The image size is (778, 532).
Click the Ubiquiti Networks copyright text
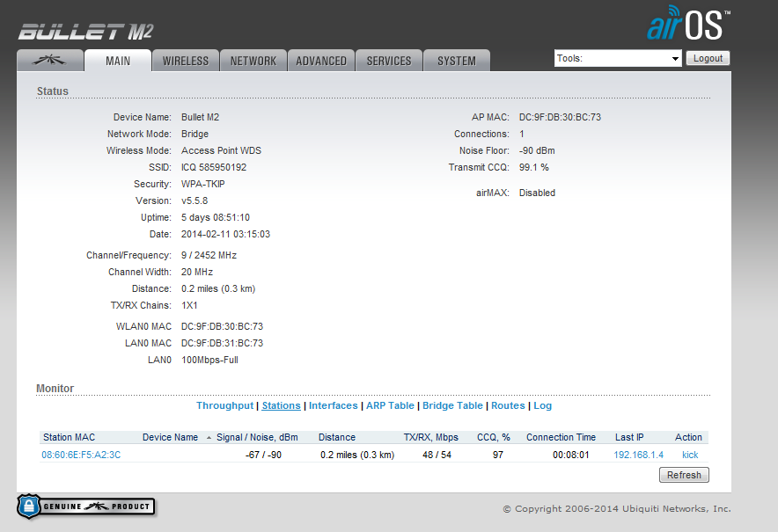[x=617, y=508]
